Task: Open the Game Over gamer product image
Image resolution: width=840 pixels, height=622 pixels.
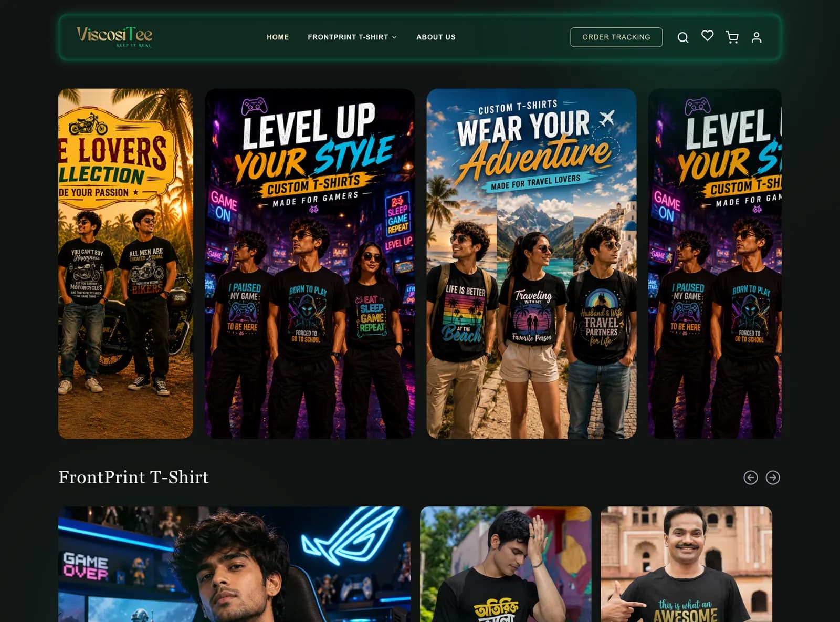Action: [234, 564]
